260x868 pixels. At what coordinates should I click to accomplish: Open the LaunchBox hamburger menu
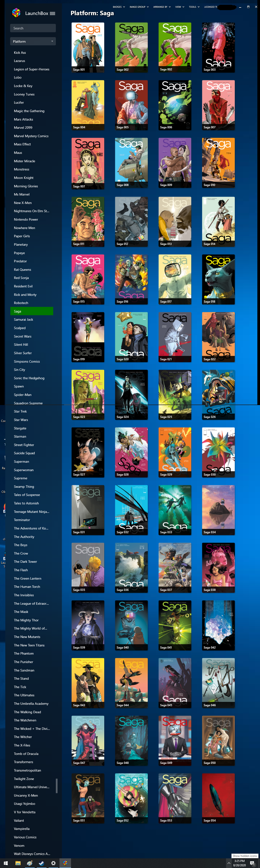(52, 14)
